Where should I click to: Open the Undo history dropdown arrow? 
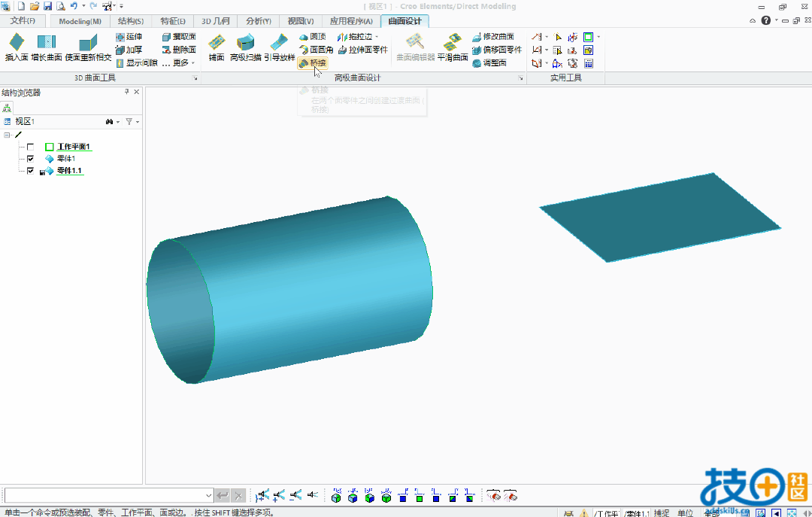pos(83,6)
